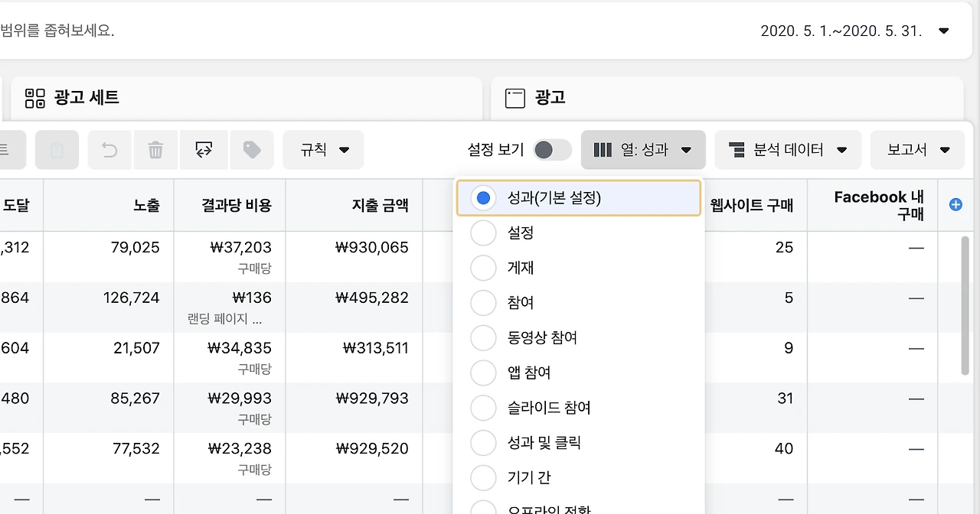
Task: Open the 광고 세트 tab
Action: point(247,98)
